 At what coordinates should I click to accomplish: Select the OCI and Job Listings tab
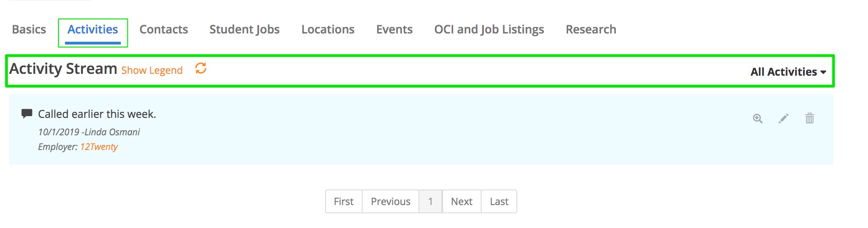[x=489, y=29]
